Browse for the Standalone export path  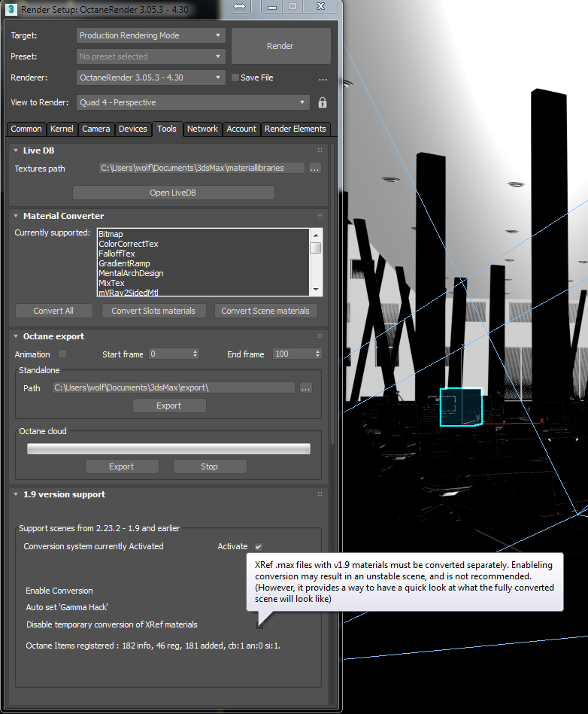[x=306, y=388]
